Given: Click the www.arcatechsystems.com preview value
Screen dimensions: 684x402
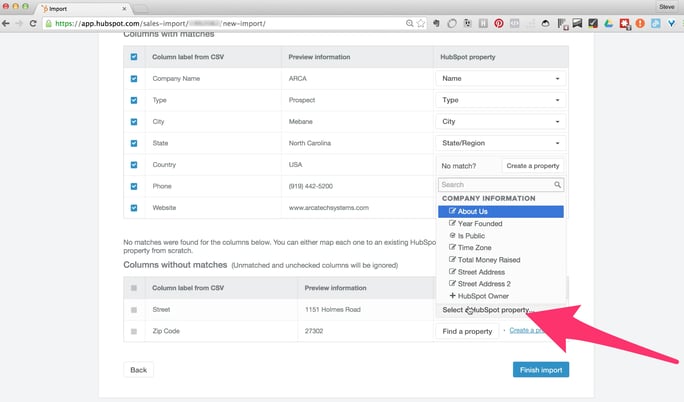Looking at the screenshot, I should pyautogui.click(x=328, y=208).
